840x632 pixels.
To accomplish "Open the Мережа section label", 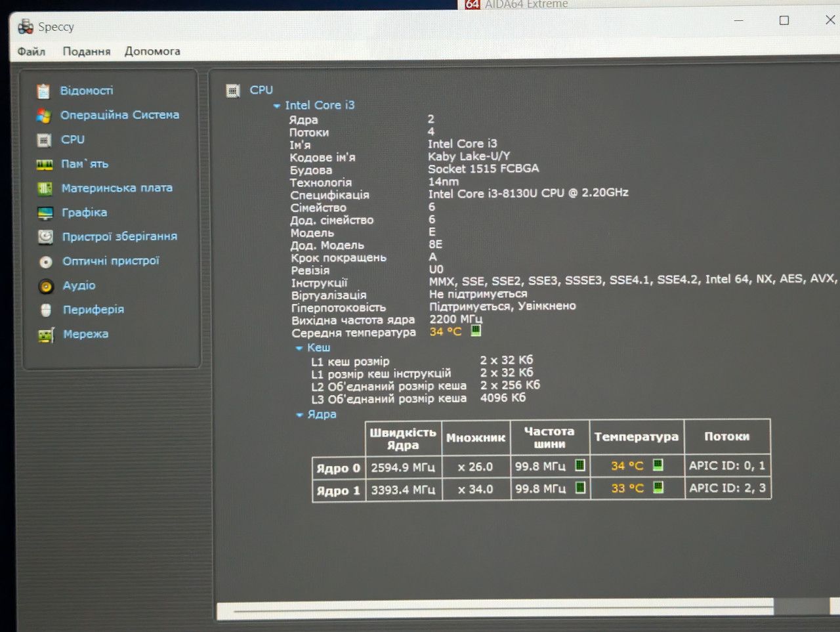I will 86,334.
